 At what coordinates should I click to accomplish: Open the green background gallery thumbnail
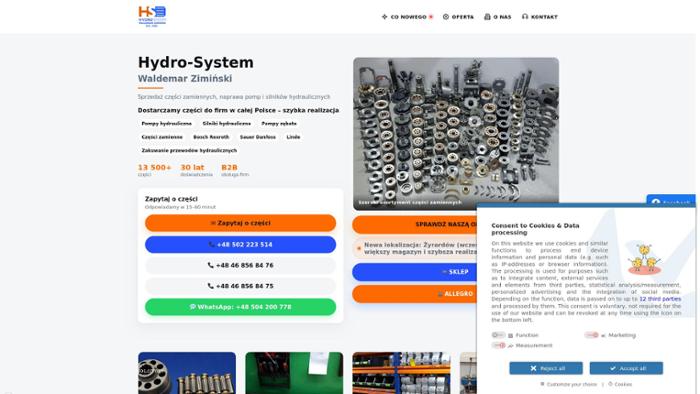[294, 373]
